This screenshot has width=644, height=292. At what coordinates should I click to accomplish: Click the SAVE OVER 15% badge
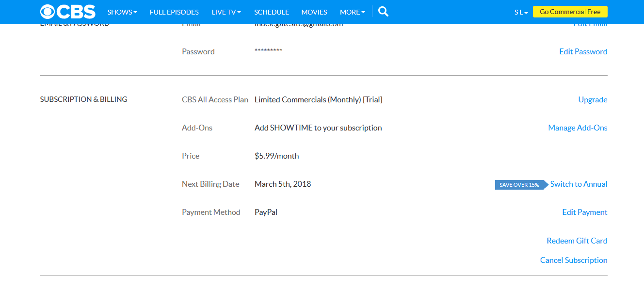(x=521, y=185)
